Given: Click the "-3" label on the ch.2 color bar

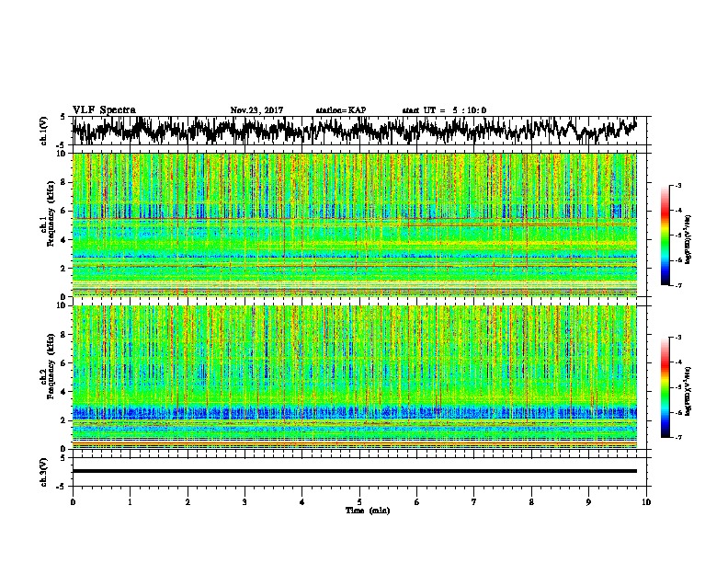Looking at the screenshot, I should [677, 338].
